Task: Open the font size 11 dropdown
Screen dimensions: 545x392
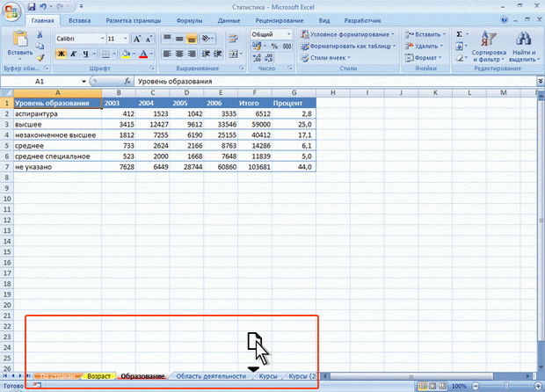Action: point(126,39)
